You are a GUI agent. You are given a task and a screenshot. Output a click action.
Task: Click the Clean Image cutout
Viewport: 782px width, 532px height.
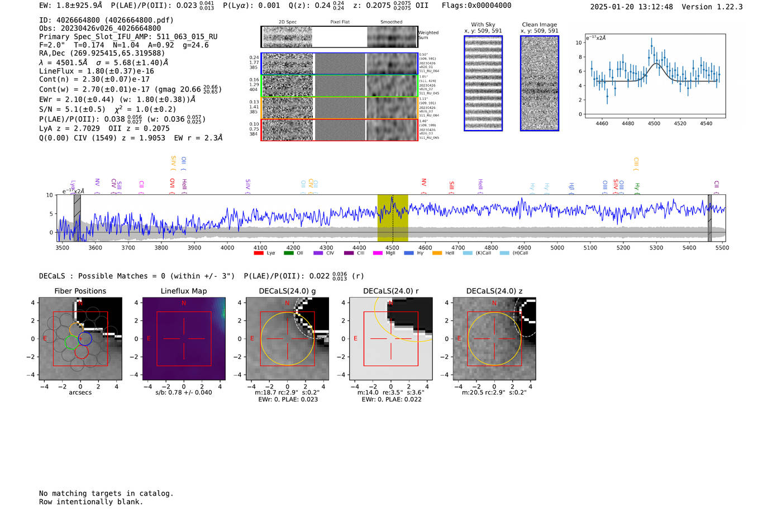540,83
